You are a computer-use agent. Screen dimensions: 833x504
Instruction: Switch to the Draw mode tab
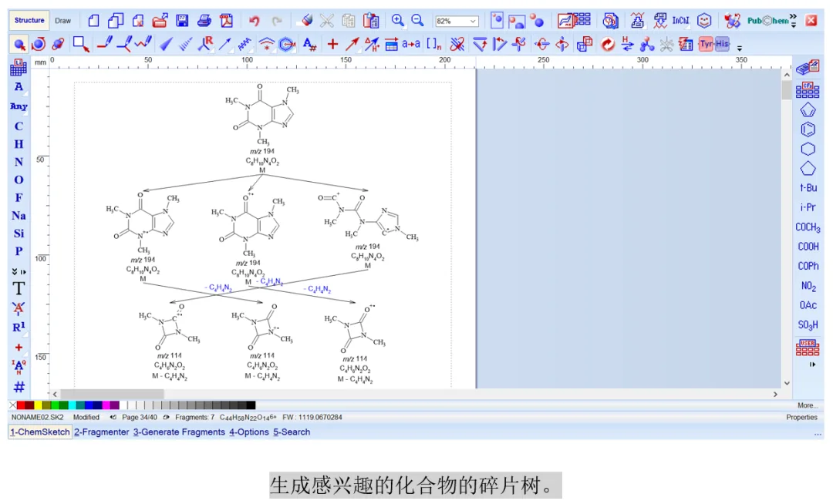pyautogui.click(x=62, y=21)
